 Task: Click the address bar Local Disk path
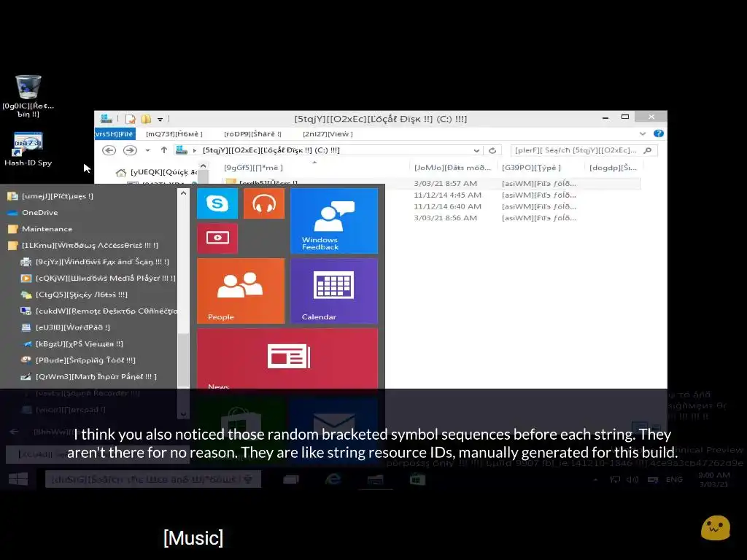point(271,150)
